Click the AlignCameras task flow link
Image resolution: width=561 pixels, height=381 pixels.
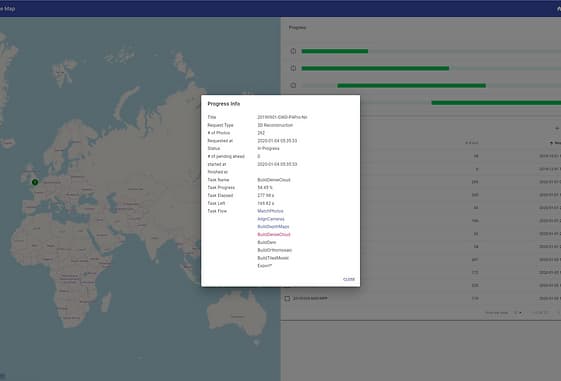[271, 219]
